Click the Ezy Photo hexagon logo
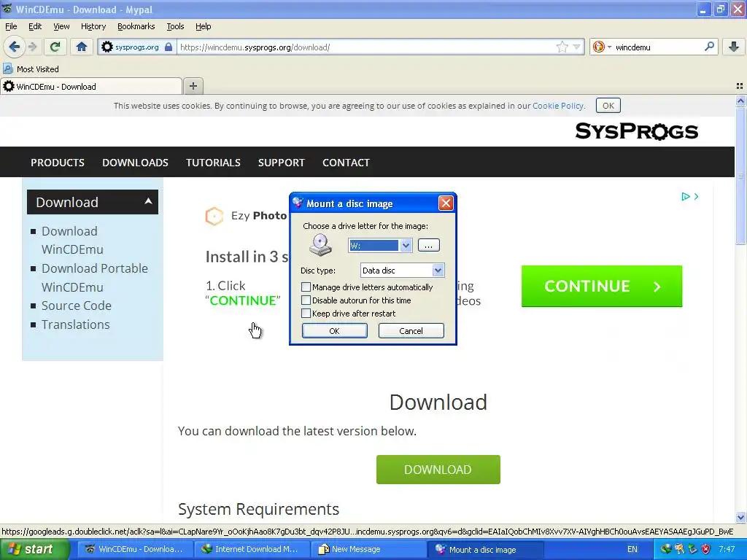 pyautogui.click(x=214, y=216)
